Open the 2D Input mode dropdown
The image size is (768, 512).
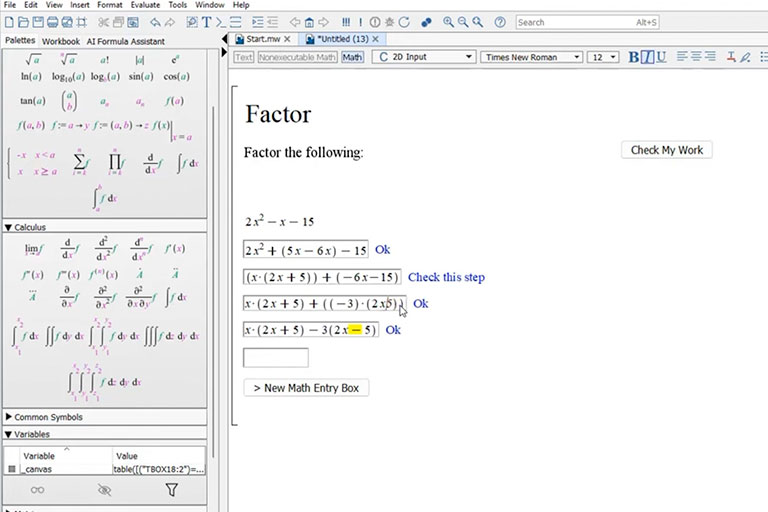click(x=423, y=57)
